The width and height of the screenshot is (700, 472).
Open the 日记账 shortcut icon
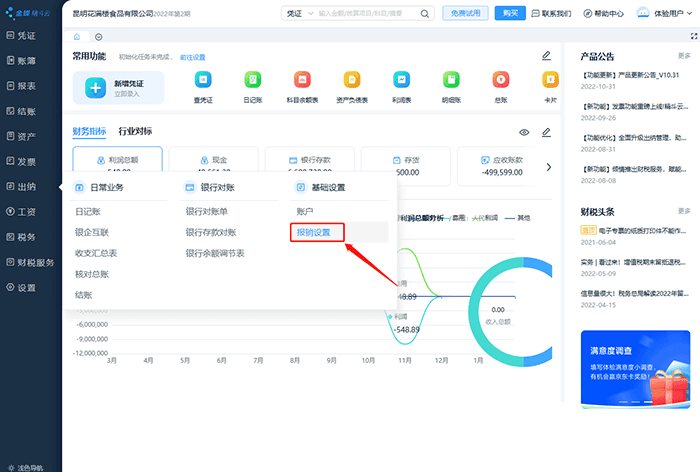(253, 80)
